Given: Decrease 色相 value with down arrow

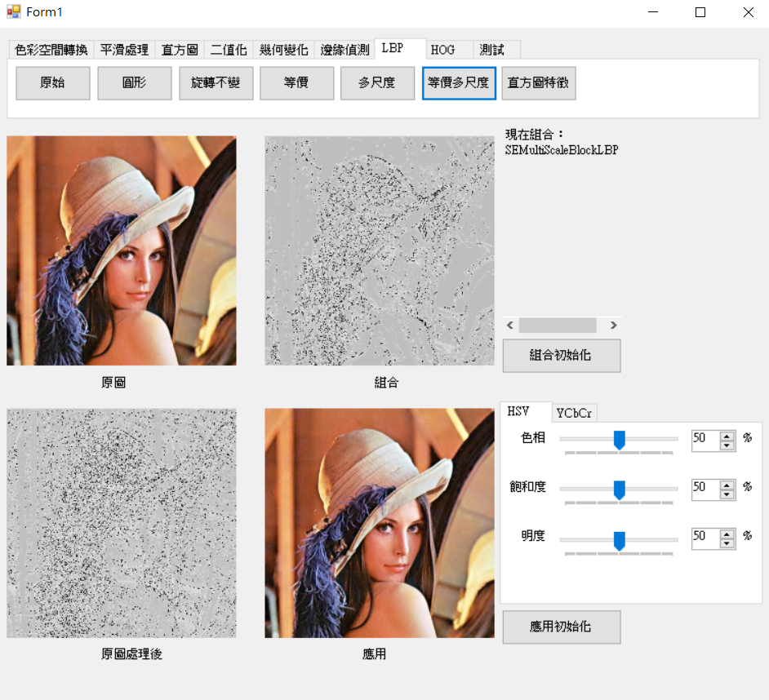Looking at the screenshot, I should tap(727, 445).
